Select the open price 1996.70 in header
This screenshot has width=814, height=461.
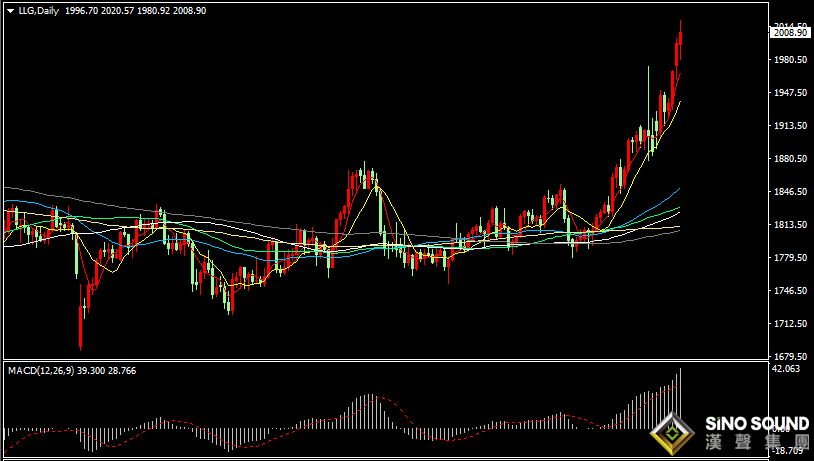coord(82,11)
